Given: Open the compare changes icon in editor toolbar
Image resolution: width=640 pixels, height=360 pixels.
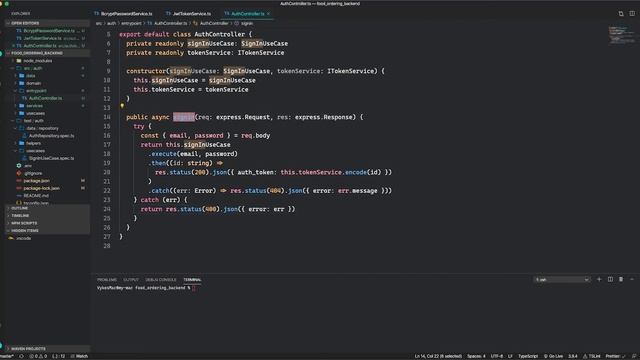Looking at the screenshot, I should pos(621,13).
